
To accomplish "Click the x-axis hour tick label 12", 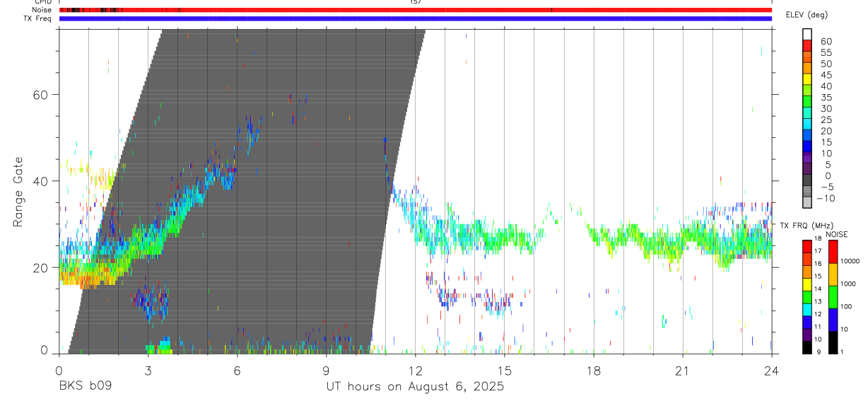I will coord(415,371).
